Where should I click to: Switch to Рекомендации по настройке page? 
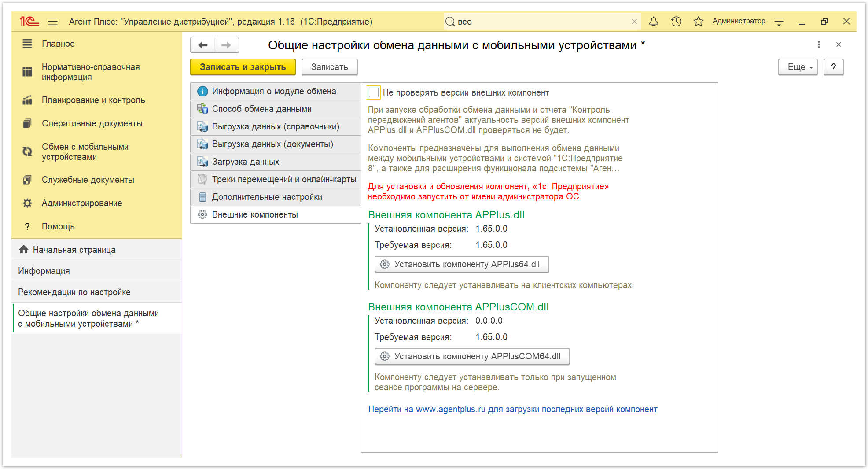pyautogui.click(x=97, y=292)
